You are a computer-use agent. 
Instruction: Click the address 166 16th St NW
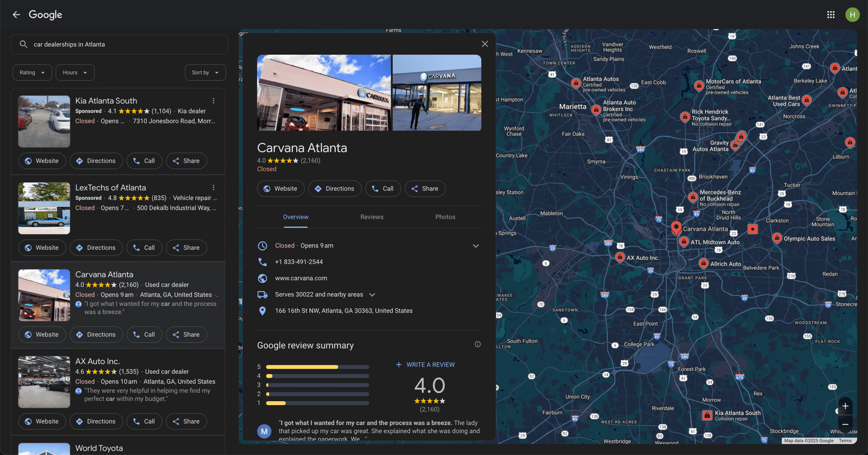tap(343, 311)
